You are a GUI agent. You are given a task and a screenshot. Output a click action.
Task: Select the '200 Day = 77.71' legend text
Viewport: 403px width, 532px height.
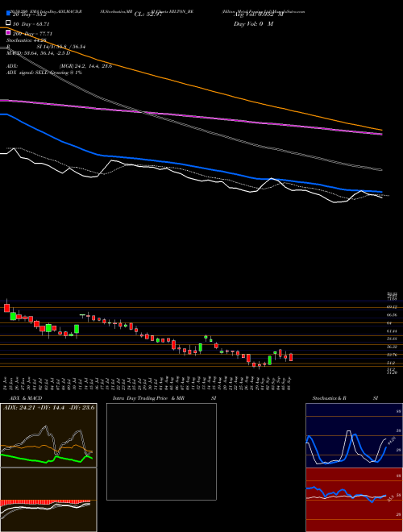pos(32,34)
